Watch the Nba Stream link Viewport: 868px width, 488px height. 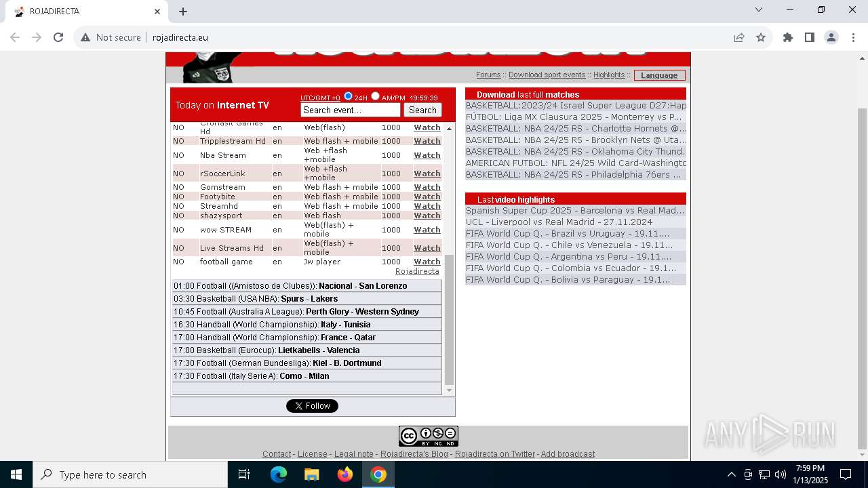[427, 155]
